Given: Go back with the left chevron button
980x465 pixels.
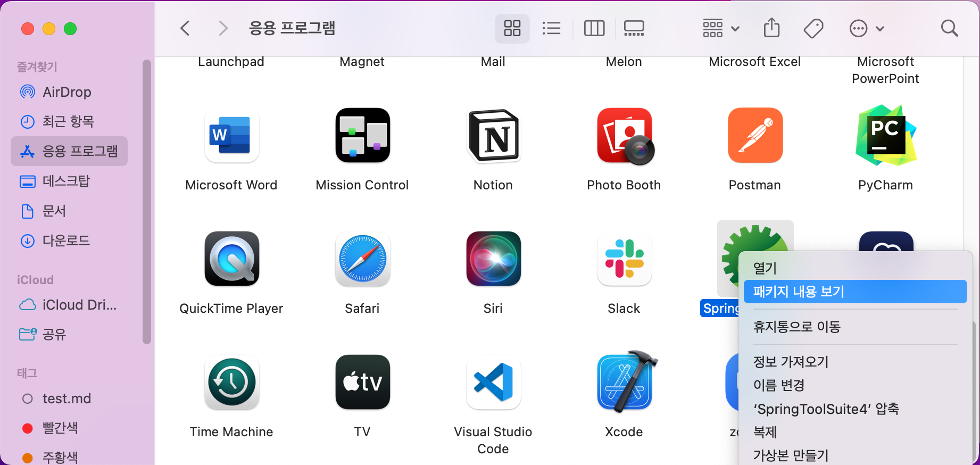Looking at the screenshot, I should (x=185, y=28).
